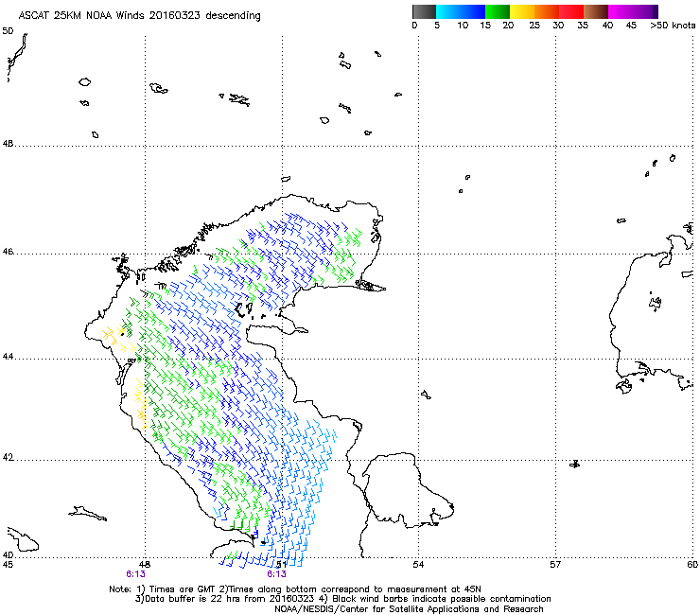Click the '>50 knots' legend label
700x615 pixels.
673,26
